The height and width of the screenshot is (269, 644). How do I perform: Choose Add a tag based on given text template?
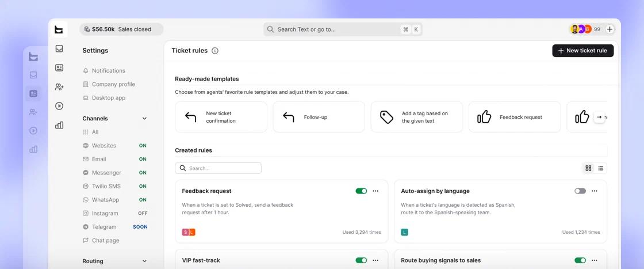click(x=416, y=118)
